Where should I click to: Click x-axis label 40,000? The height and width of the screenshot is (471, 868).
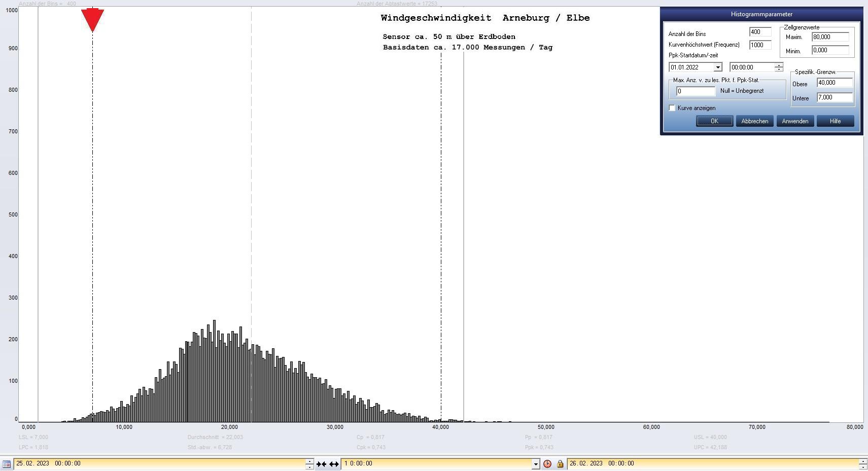click(x=440, y=427)
